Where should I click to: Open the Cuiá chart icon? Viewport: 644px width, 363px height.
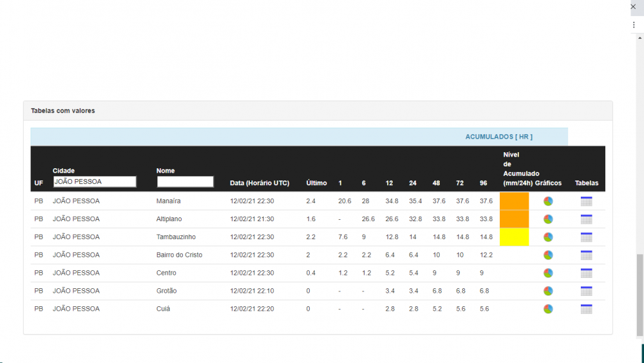point(548,309)
